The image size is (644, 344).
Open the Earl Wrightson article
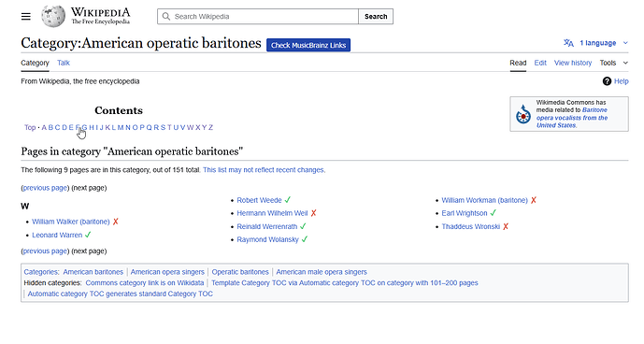click(465, 213)
